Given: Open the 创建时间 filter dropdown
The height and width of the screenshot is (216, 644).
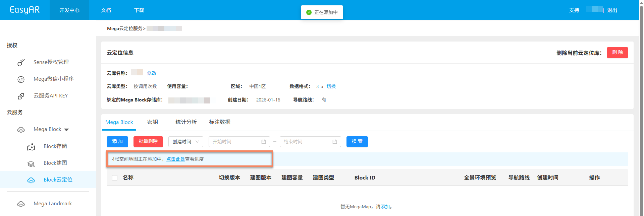Looking at the screenshot, I should point(185,142).
